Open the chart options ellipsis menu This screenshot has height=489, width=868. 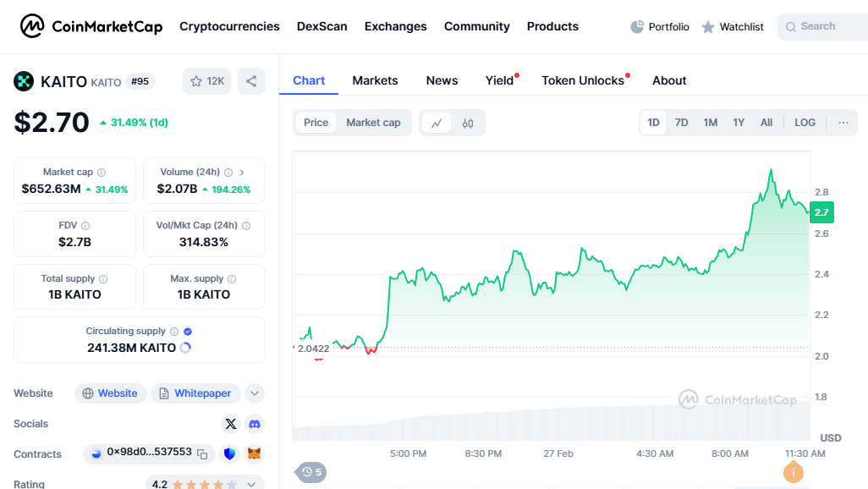(843, 122)
